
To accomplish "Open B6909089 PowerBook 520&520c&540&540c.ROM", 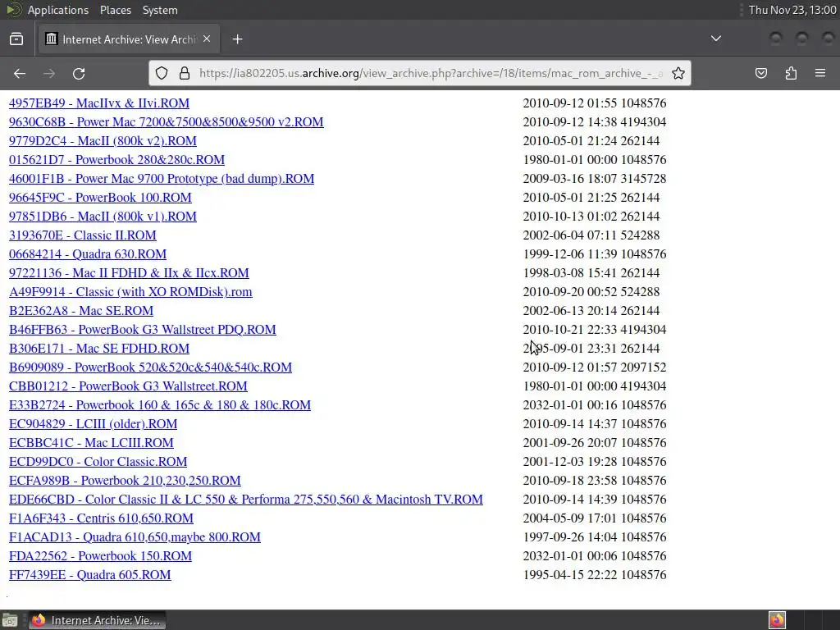I will (151, 367).
